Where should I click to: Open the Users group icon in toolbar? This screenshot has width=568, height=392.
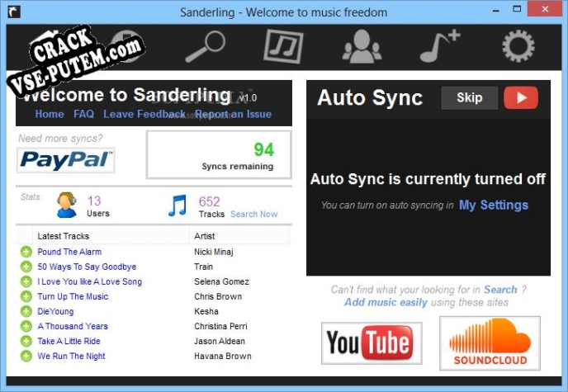pyautogui.click(x=362, y=46)
